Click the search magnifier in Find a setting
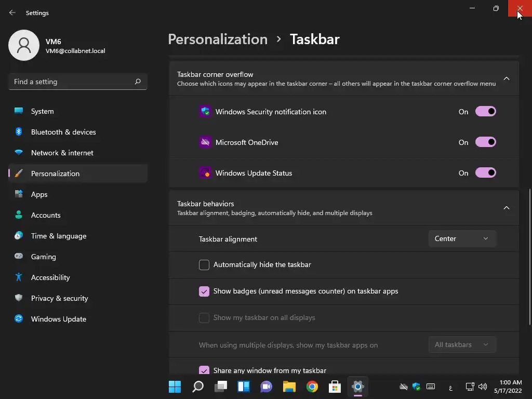Screen dimensions: 532x399 pos(137,82)
